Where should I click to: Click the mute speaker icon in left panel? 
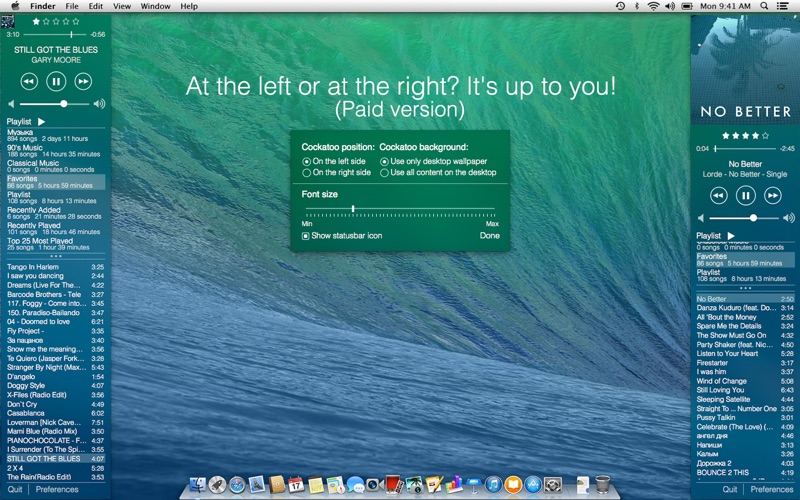(11, 104)
